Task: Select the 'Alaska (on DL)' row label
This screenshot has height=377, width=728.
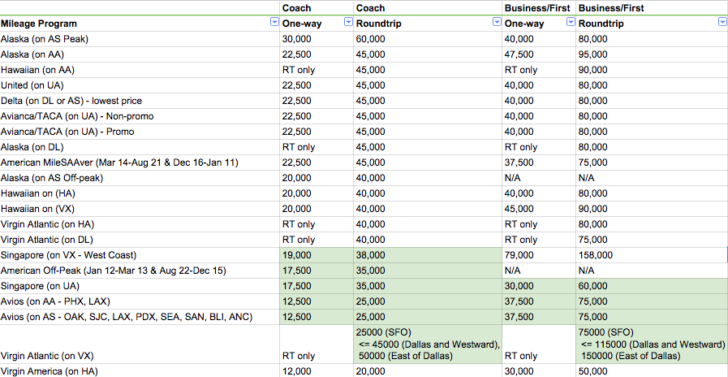Action: [140, 147]
